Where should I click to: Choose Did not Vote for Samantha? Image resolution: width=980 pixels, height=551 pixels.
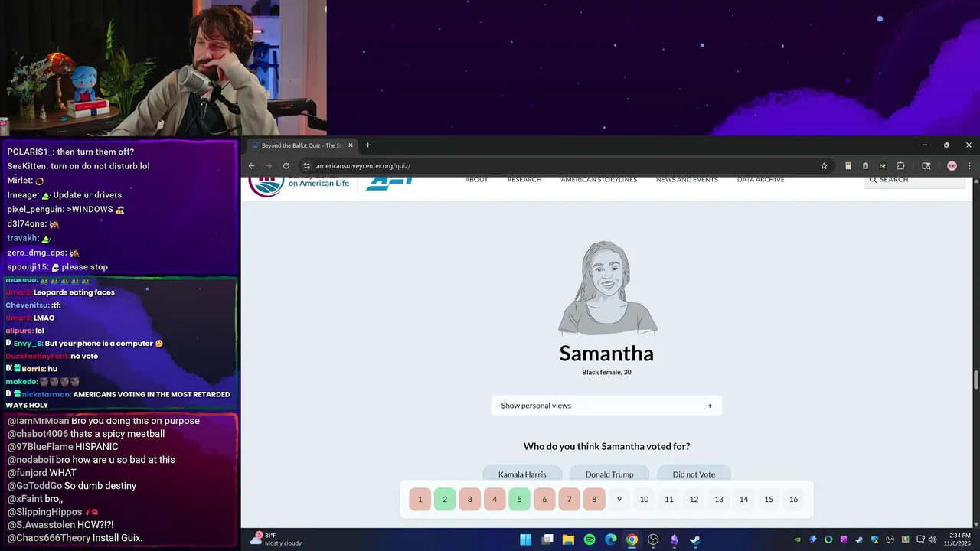click(694, 474)
